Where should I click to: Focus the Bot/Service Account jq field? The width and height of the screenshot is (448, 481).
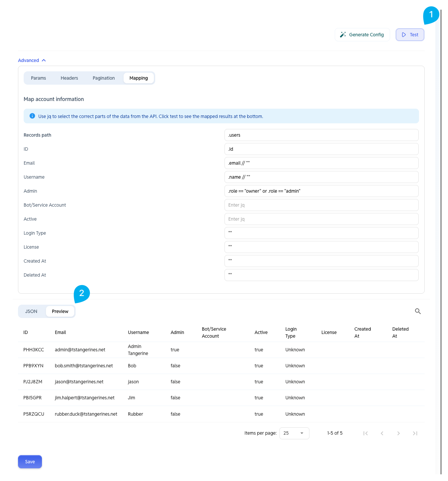pos(321,205)
